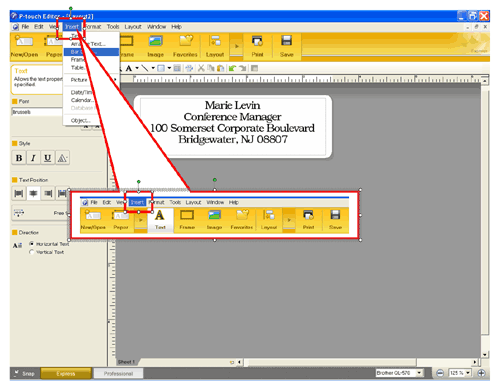Screen dimensions: 500x386
Task: Select Vertical Text radio button
Action: click(32, 252)
